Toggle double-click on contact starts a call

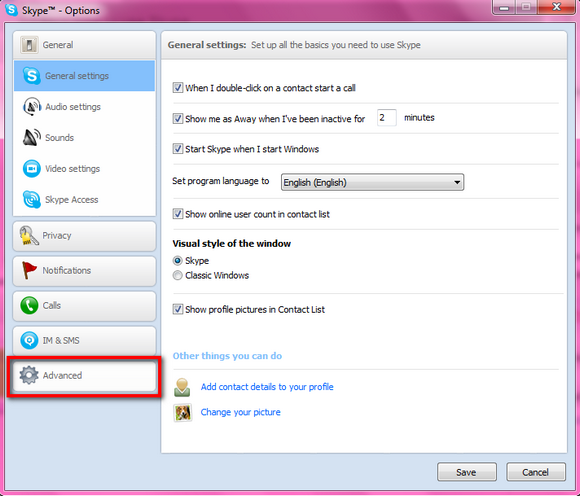178,88
